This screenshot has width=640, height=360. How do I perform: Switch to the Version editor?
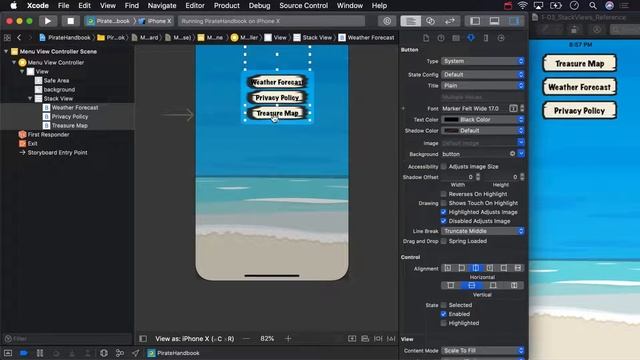click(450, 21)
